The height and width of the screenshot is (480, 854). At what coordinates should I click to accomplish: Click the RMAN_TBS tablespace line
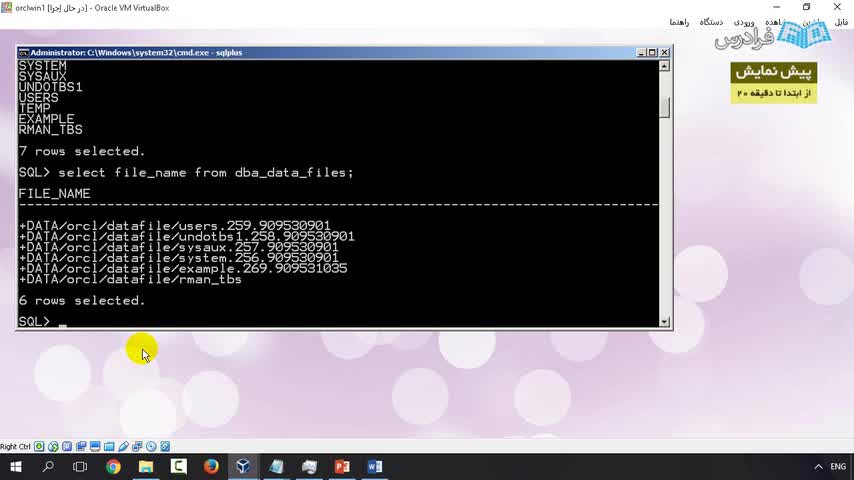pos(51,130)
